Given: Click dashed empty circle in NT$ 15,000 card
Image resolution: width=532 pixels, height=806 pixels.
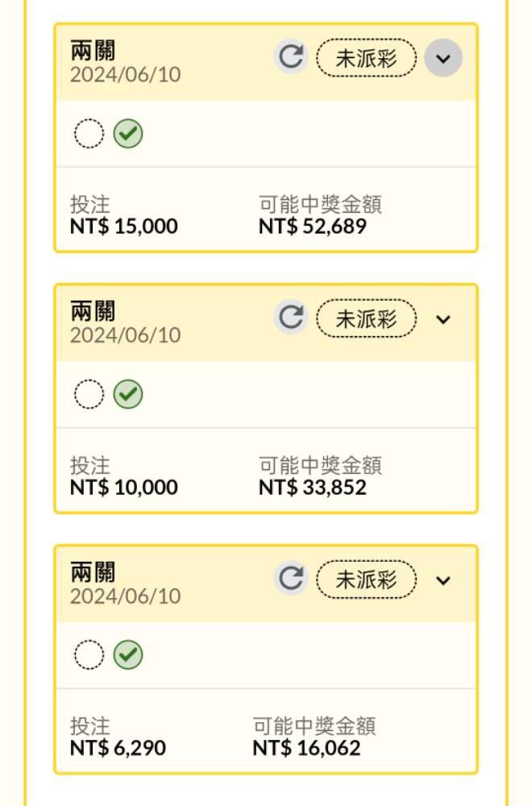Looking at the screenshot, I should [89, 134].
